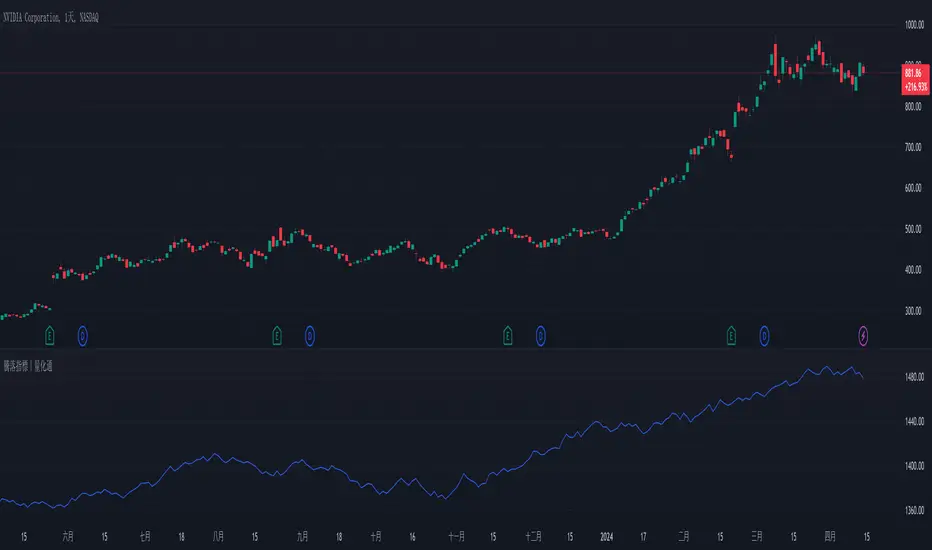Click the 2024 year label on time axis
The width and height of the screenshot is (932, 550).
pyautogui.click(x=607, y=537)
